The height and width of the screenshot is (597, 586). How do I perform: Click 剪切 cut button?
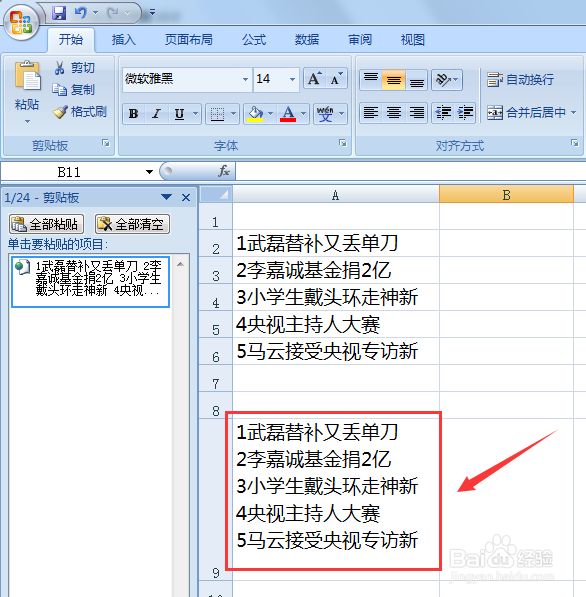[74, 68]
